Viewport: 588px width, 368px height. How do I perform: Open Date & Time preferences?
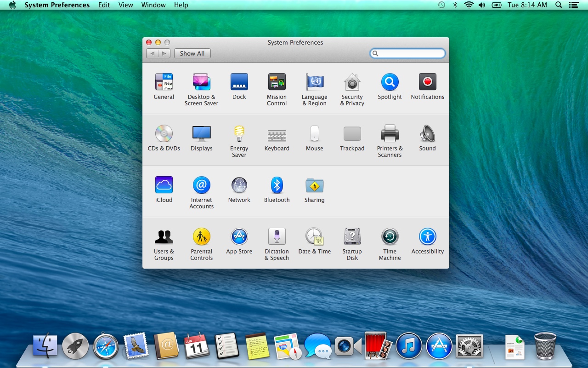(315, 241)
